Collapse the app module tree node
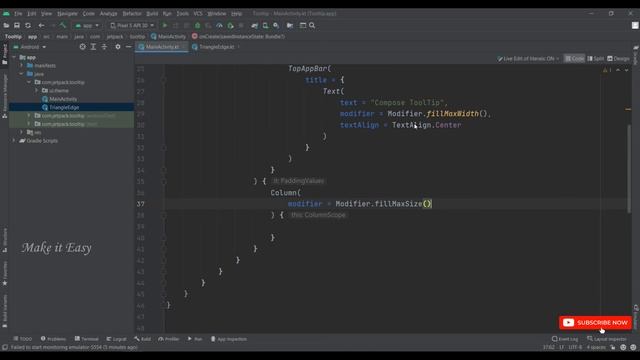The height and width of the screenshot is (360, 640). point(14,57)
